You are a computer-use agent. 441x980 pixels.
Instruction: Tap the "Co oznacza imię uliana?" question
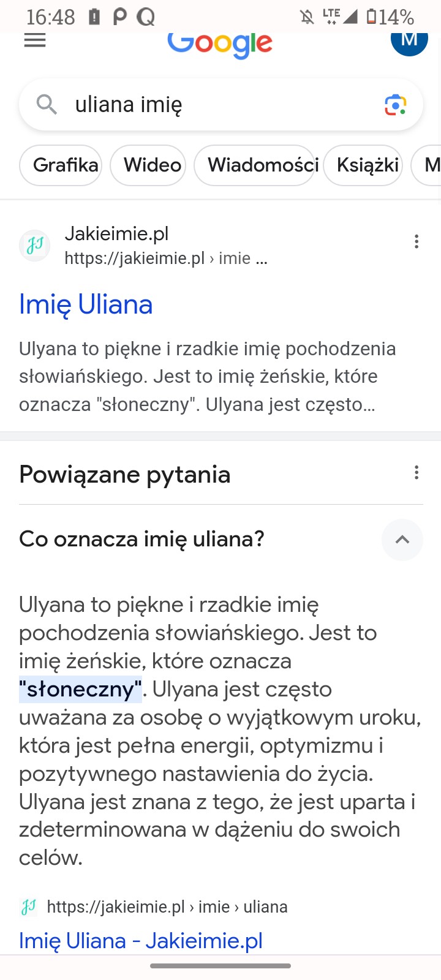[x=142, y=539]
